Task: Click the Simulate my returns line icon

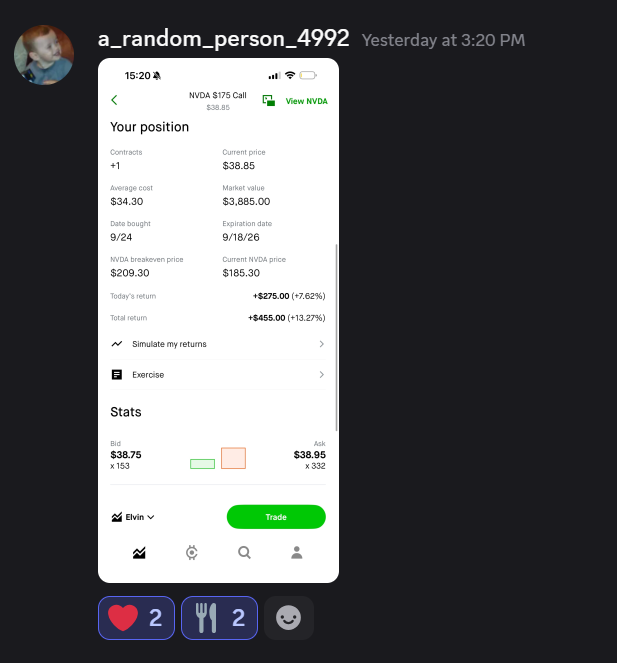Action: [x=117, y=344]
